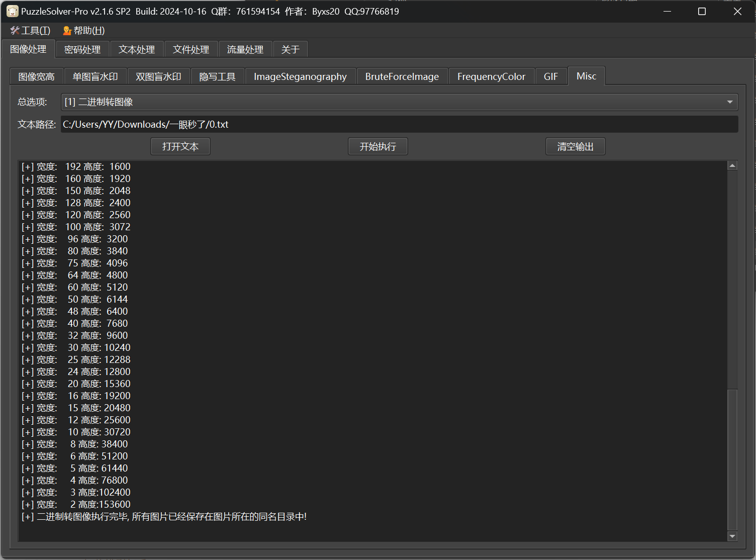The image size is (756, 560).
Task: Click output line 宽度 80 高度 3840
Action: (x=74, y=251)
